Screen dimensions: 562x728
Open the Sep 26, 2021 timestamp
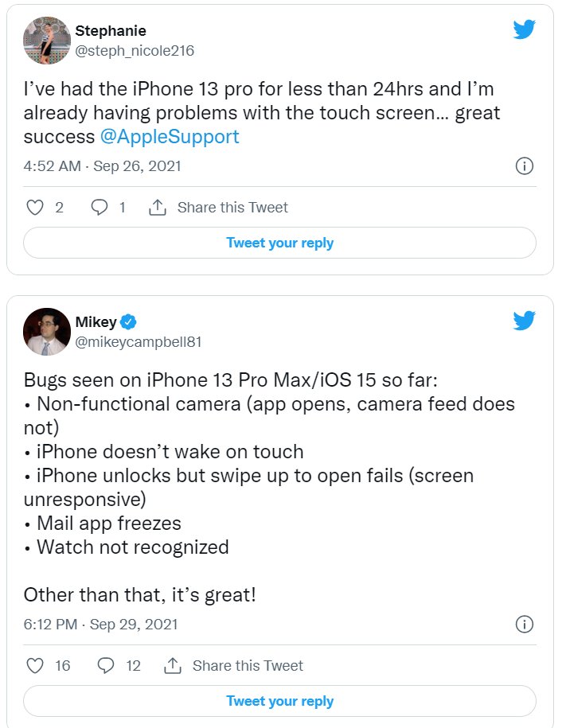pyautogui.click(x=103, y=166)
